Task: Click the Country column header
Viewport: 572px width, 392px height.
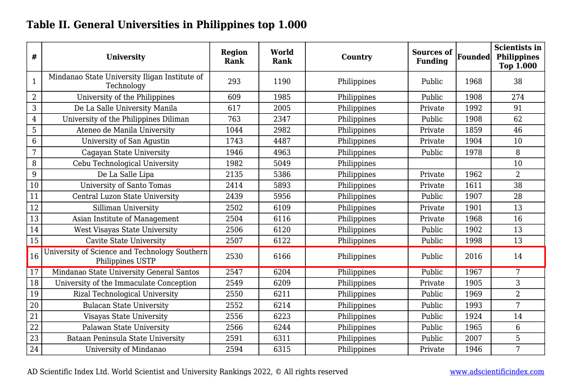Action: tap(356, 56)
